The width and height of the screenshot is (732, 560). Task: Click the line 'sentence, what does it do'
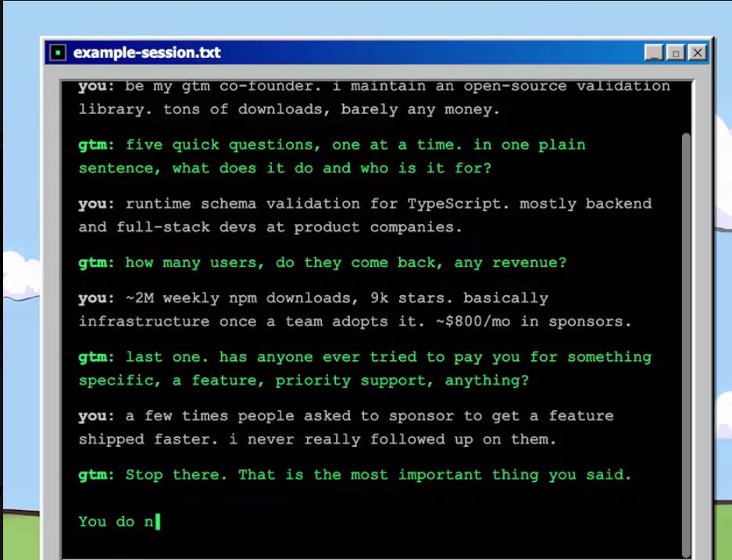point(285,169)
